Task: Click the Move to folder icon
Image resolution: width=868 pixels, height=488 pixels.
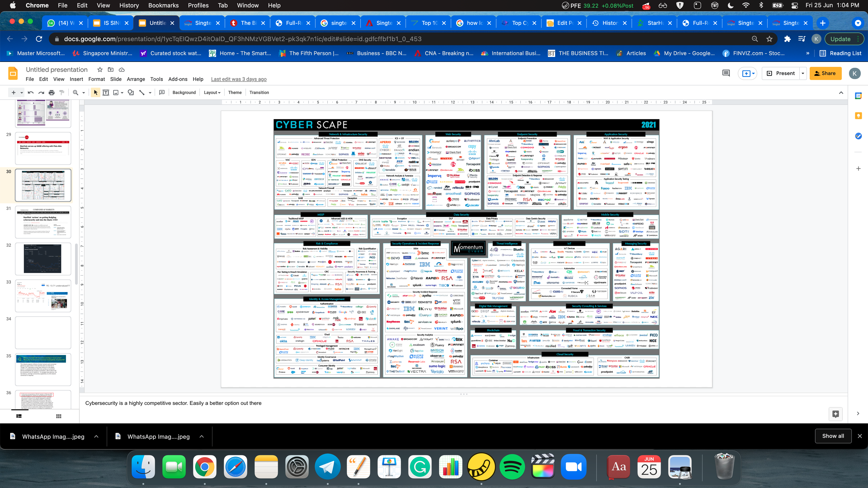Action: (x=111, y=70)
